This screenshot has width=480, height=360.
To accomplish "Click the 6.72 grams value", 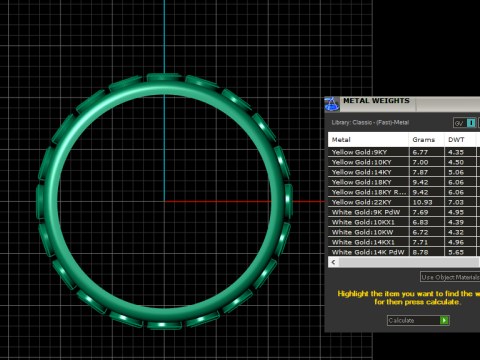I will [x=420, y=232].
